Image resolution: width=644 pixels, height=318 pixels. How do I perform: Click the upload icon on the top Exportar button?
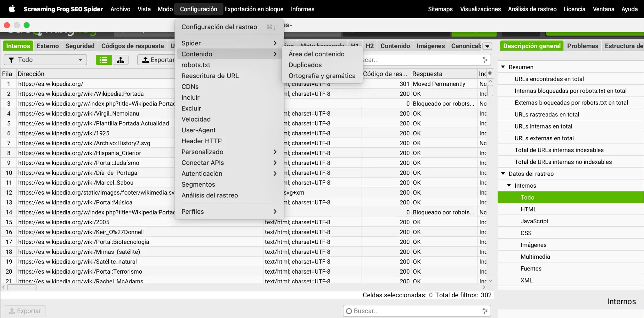click(x=145, y=60)
